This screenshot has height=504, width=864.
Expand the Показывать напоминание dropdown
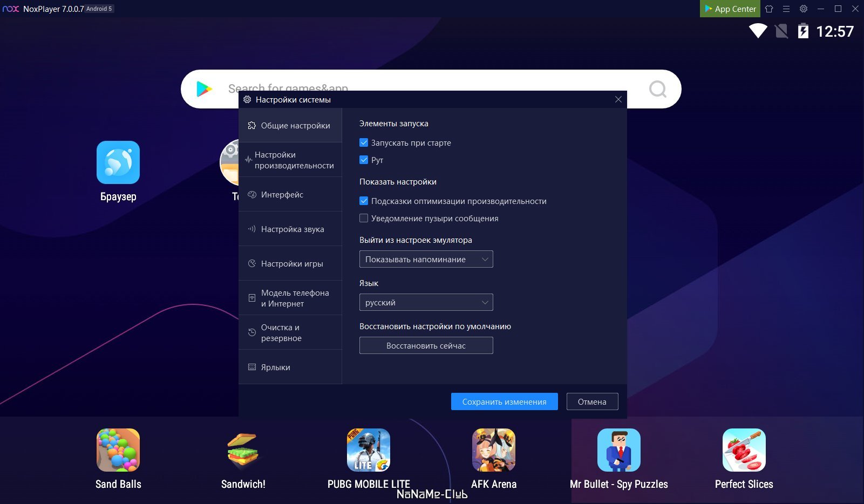pos(426,260)
